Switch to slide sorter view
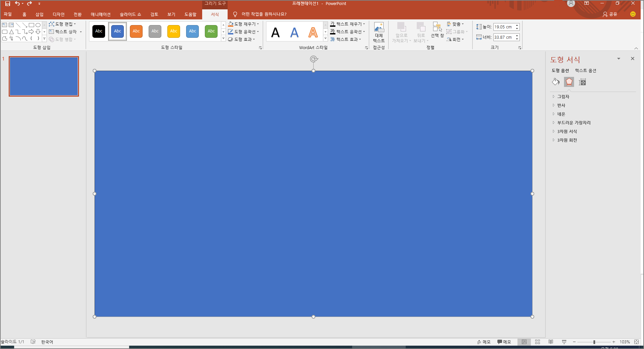The height and width of the screenshot is (349, 644). click(538, 342)
